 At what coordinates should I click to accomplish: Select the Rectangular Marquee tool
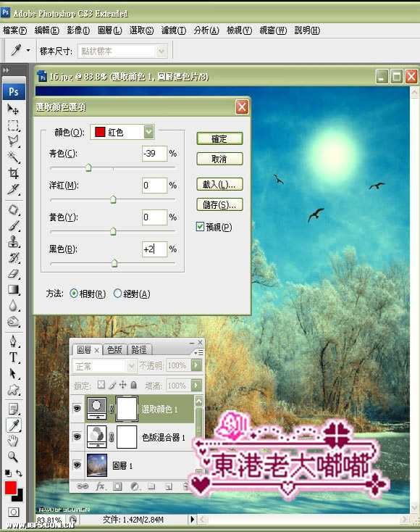[13, 125]
